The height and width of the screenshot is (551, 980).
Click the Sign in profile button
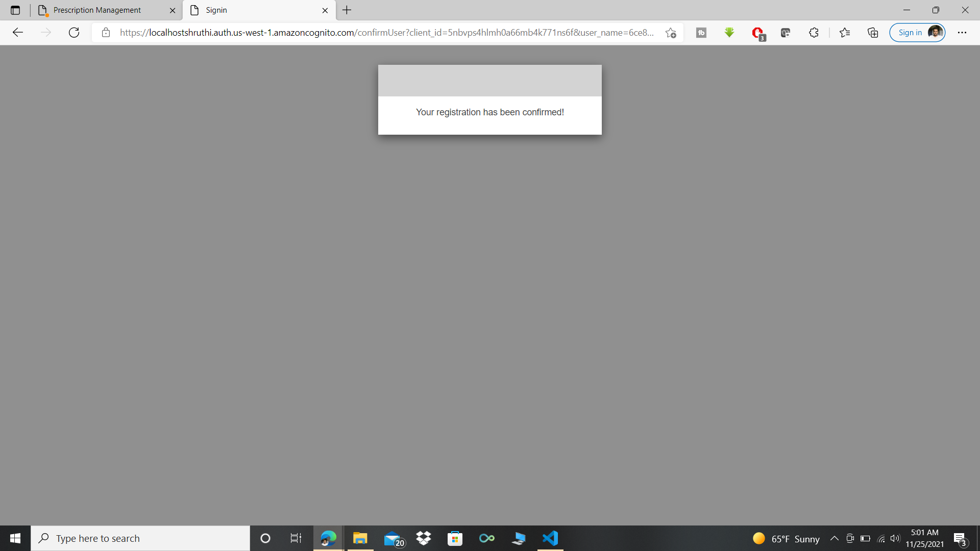click(917, 33)
